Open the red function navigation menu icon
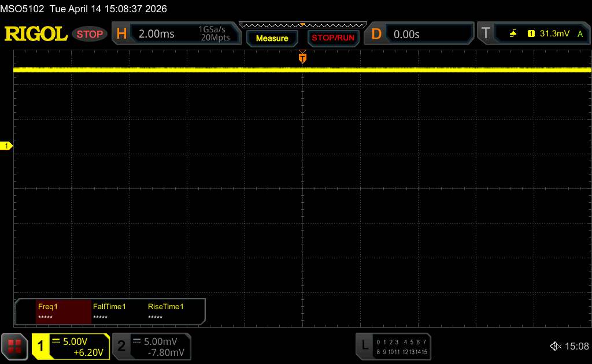 (x=15, y=346)
